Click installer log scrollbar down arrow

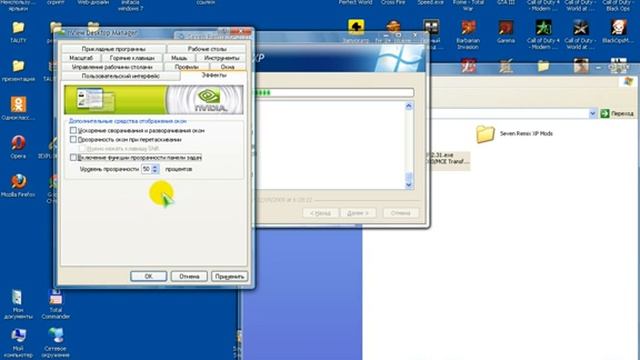(409, 185)
